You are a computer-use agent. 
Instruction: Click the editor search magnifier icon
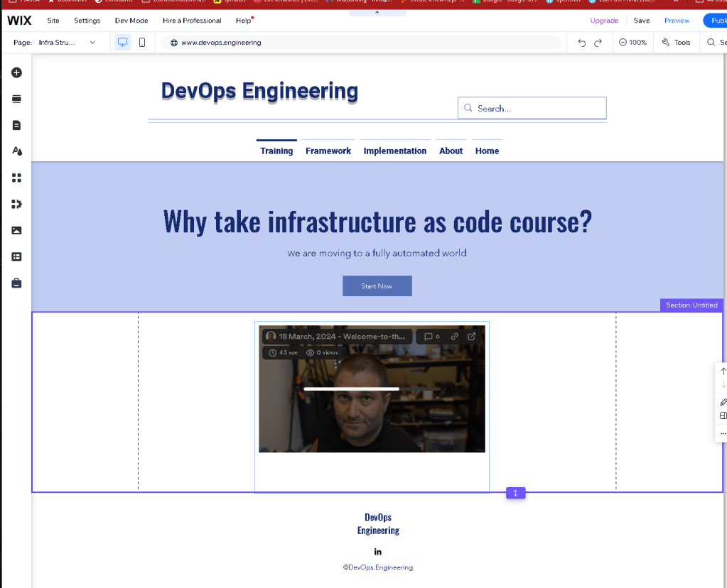(x=711, y=42)
